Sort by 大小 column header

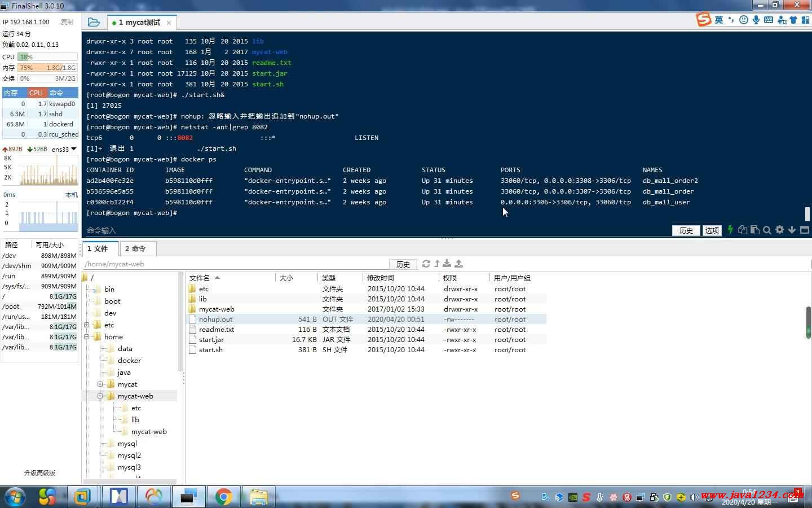(297, 278)
